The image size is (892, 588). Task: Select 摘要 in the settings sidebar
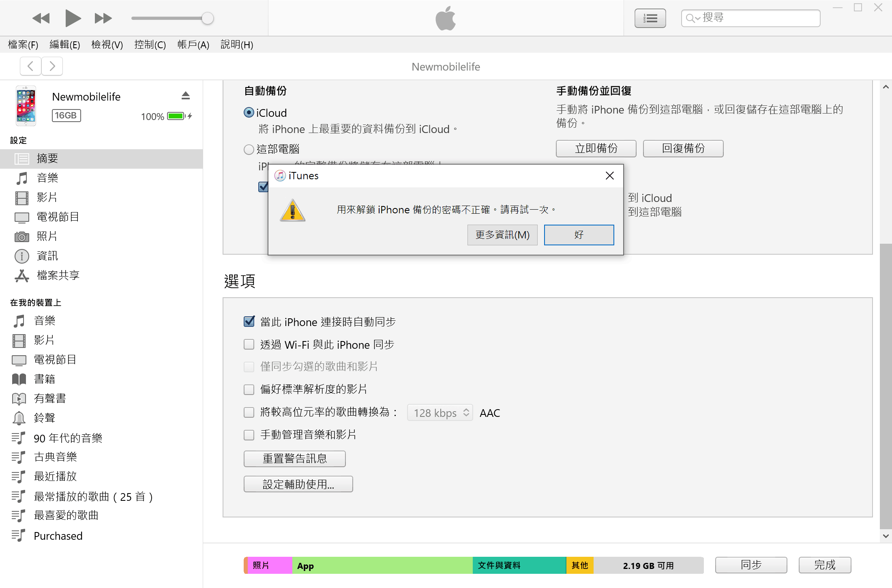(101, 159)
